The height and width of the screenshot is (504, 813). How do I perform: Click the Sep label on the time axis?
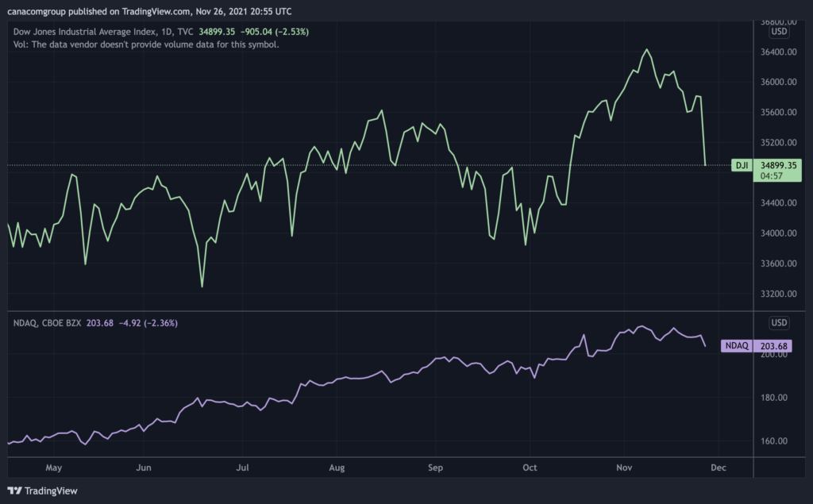click(x=436, y=467)
